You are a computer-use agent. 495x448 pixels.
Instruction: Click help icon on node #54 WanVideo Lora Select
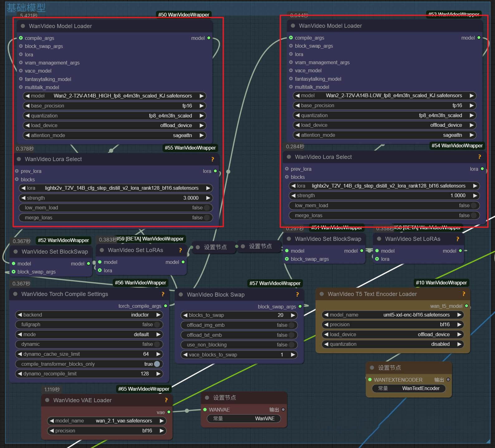point(480,157)
